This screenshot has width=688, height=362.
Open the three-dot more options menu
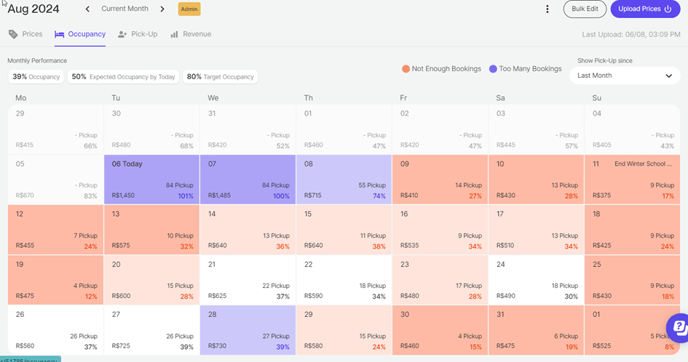coord(547,9)
